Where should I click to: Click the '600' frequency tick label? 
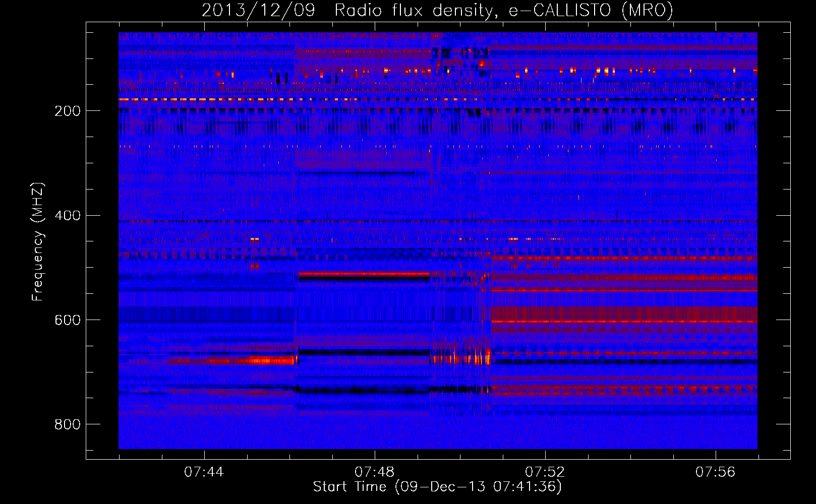tap(68, 320)
